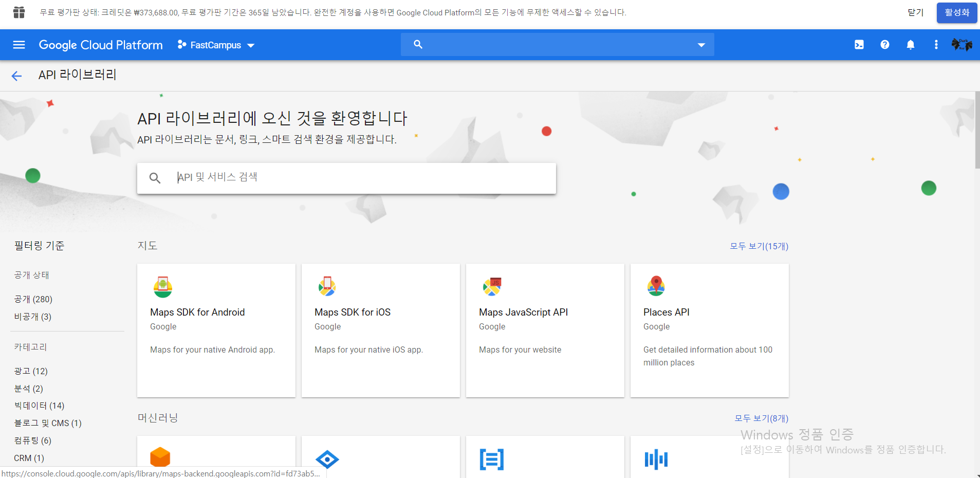The height and width of the screenshot is (478, 980).
Task: Click the Maps SDK for Android icon
Action: [x=163, y=287]
